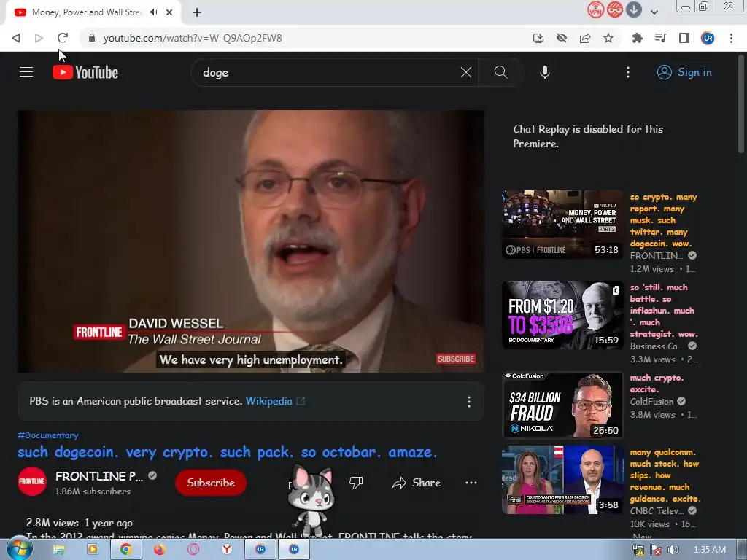Screen dimensions: 747x560
Task: Open the media control playlist icon
Action: (660, 38)
